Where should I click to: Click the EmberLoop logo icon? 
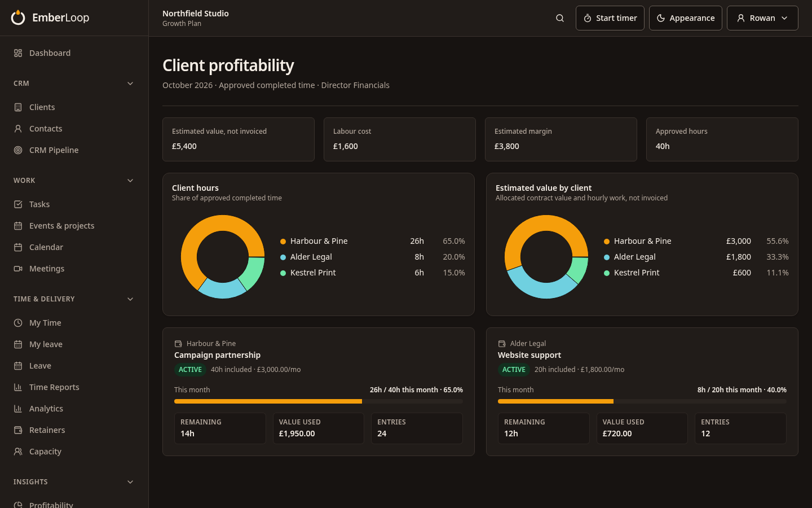pos(18,17)
